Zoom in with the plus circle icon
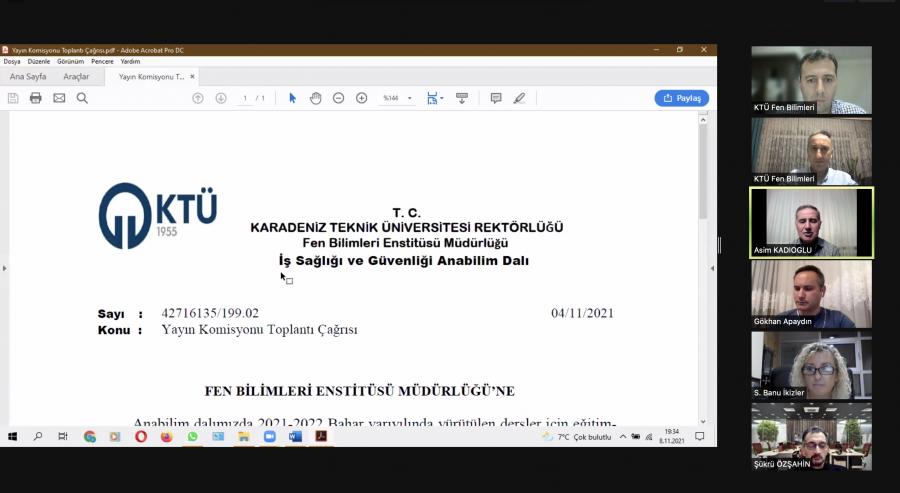This screenshot has width=900, height=493. tap(362, 98)
